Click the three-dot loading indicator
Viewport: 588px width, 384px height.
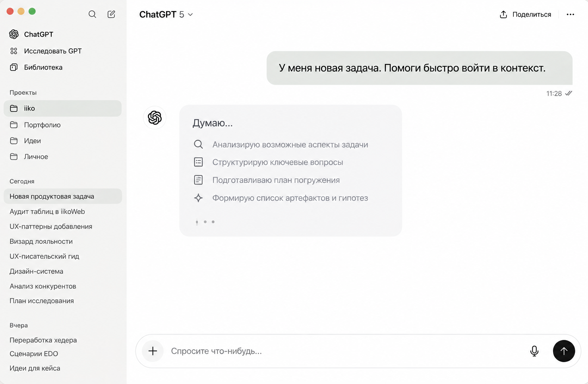(205, 222)
